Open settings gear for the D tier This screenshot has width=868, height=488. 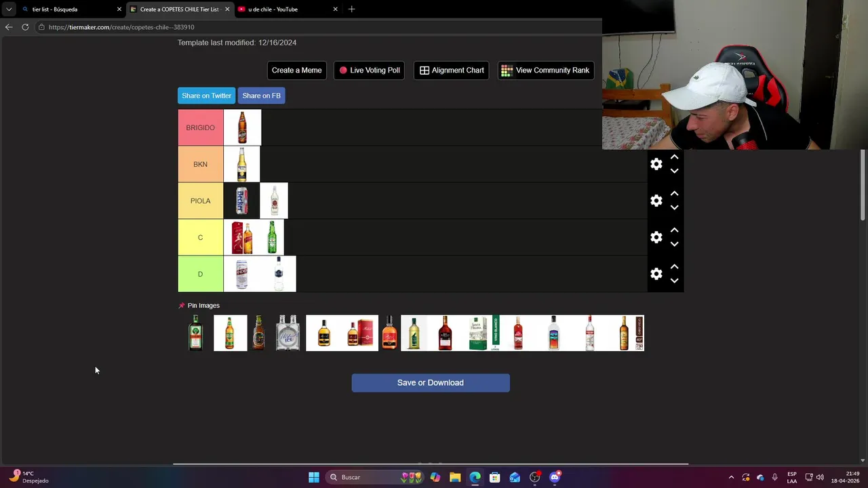click(656, 274)
